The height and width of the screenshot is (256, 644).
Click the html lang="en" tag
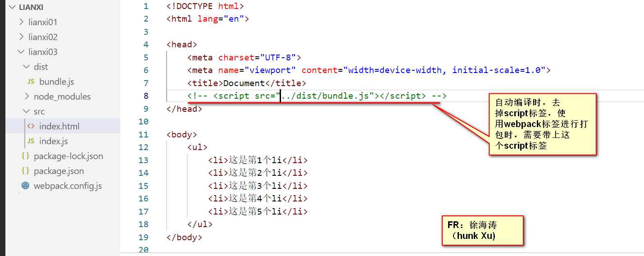[208, 19]
